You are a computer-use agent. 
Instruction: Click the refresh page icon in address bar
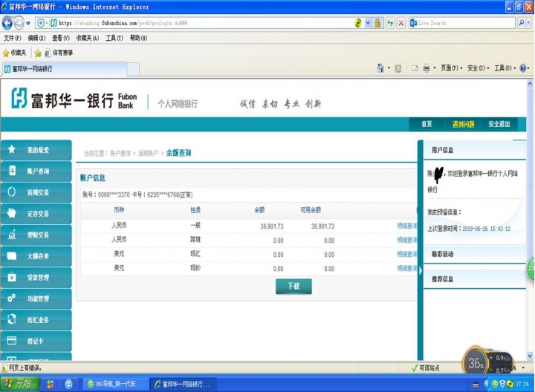click(x=390, y=23)
